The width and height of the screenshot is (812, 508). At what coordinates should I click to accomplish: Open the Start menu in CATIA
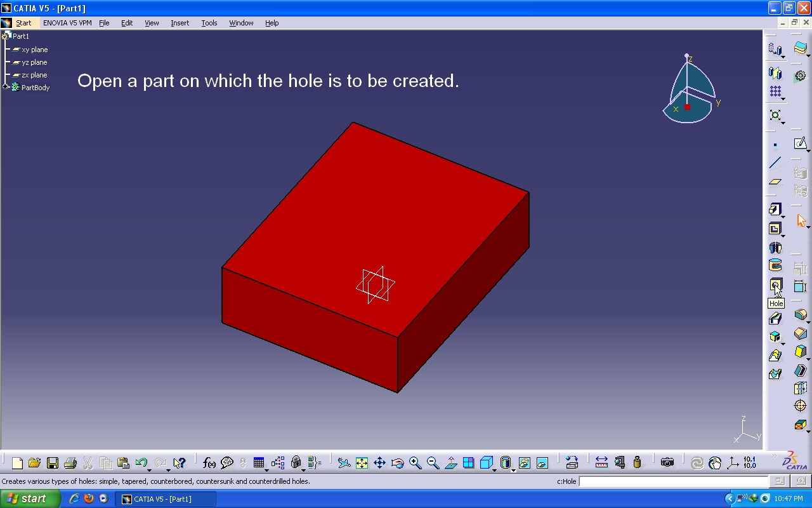point(23,23)
